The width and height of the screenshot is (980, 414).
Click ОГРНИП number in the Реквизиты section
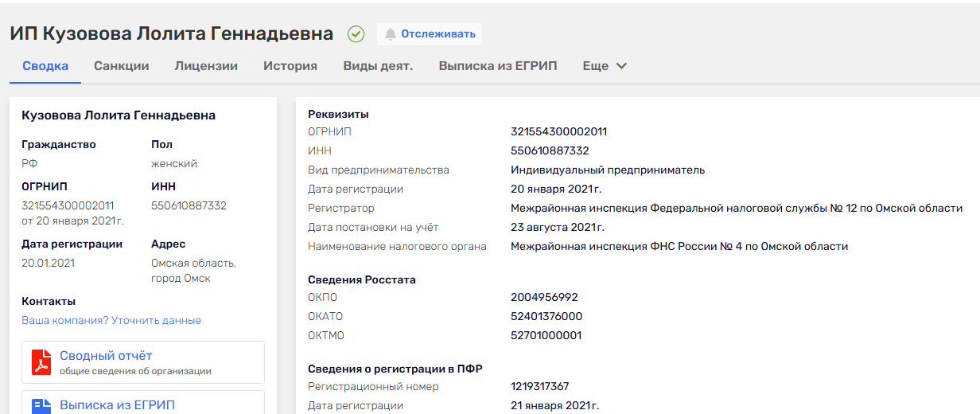click(x=558, y=131)
